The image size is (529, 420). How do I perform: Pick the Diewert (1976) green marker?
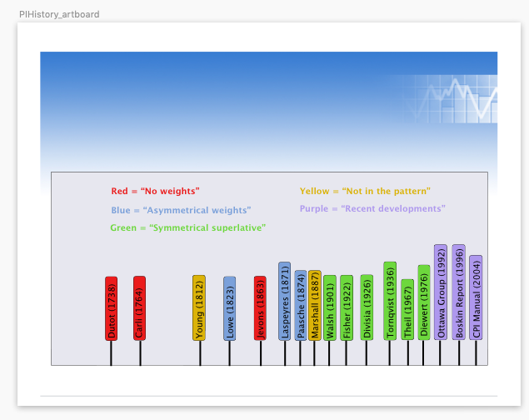tap(424, 302)
